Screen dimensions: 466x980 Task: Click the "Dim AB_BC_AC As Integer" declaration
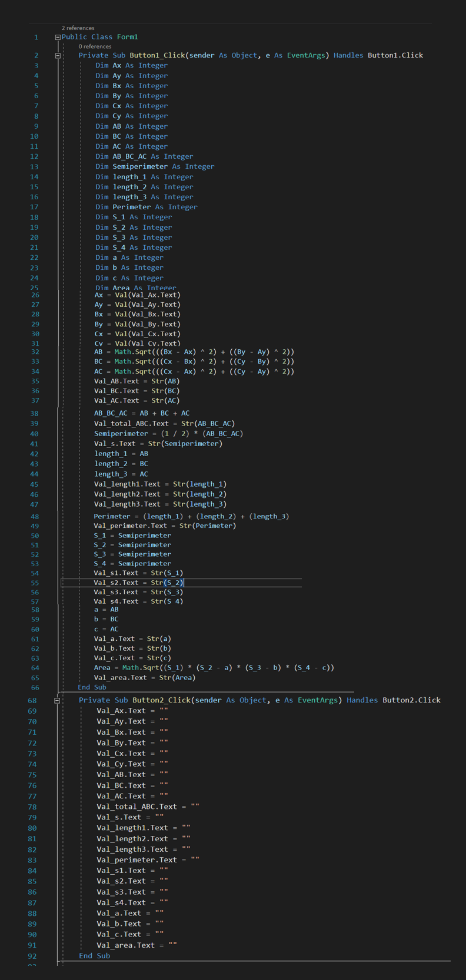click(144, 156)
